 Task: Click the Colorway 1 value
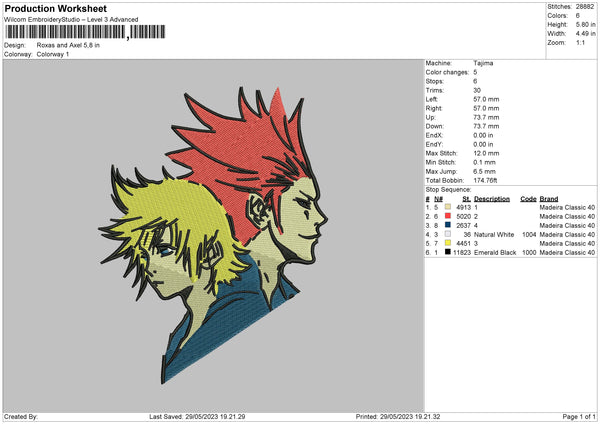pos(53,54)
